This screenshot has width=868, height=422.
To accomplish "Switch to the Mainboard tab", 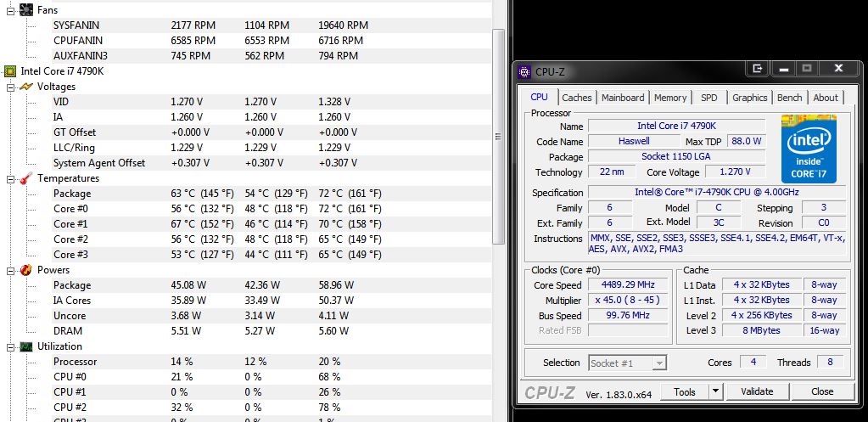I will click(x=623, y=98).
